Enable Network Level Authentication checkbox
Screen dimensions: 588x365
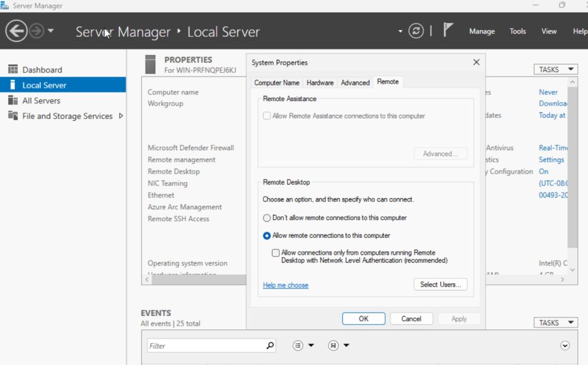tap(276, 253)
